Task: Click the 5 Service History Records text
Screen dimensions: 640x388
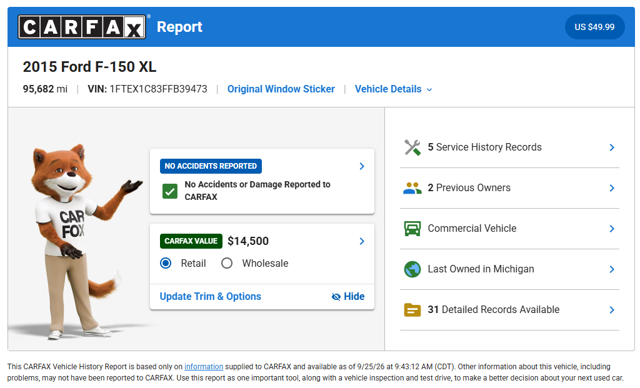Action: click(x=484, y=147)
